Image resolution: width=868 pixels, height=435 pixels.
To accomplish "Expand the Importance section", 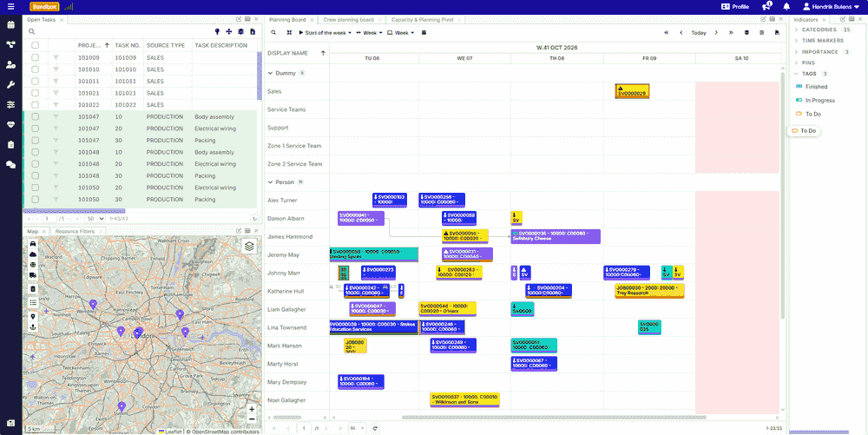I will (797, 52).
